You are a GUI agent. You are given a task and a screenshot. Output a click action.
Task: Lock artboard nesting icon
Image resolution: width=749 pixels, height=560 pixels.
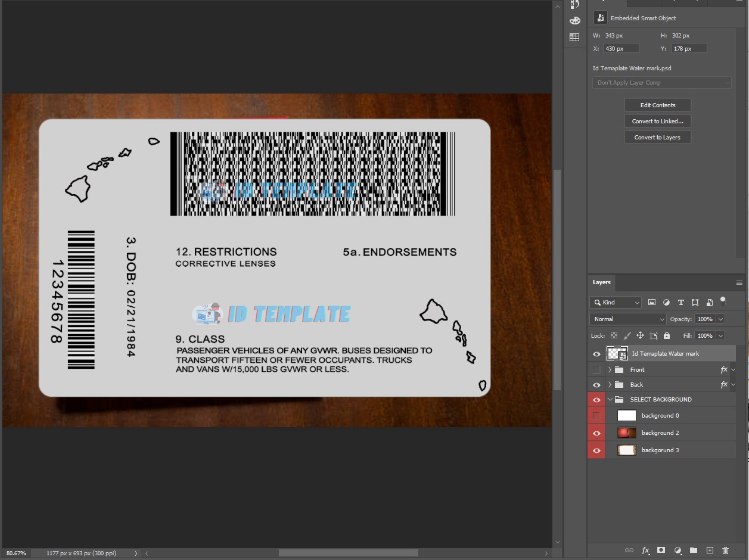click(x=654, y=335)
